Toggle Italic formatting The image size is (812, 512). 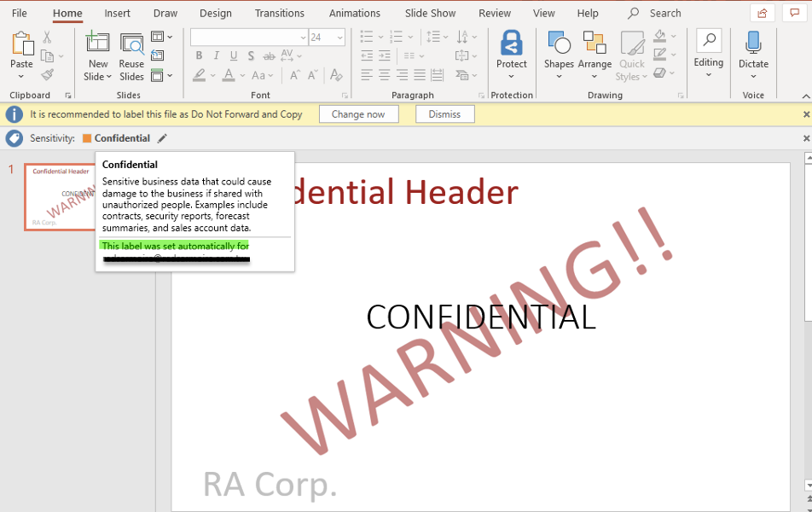217,56
